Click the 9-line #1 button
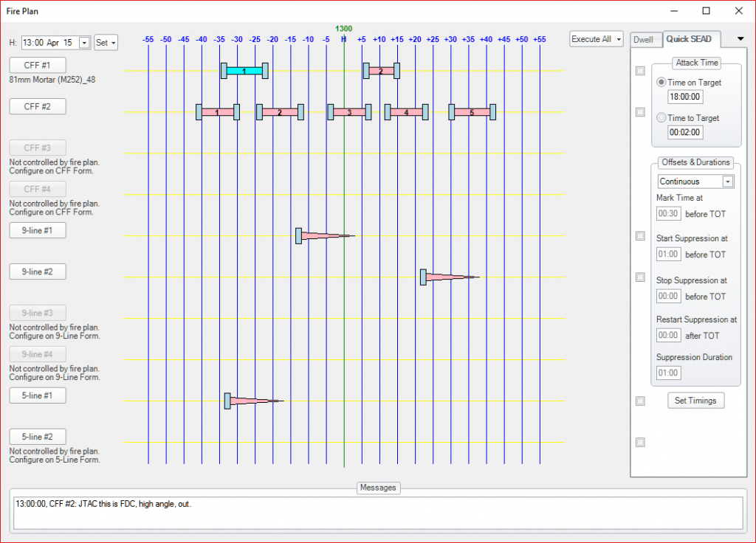 38,230
